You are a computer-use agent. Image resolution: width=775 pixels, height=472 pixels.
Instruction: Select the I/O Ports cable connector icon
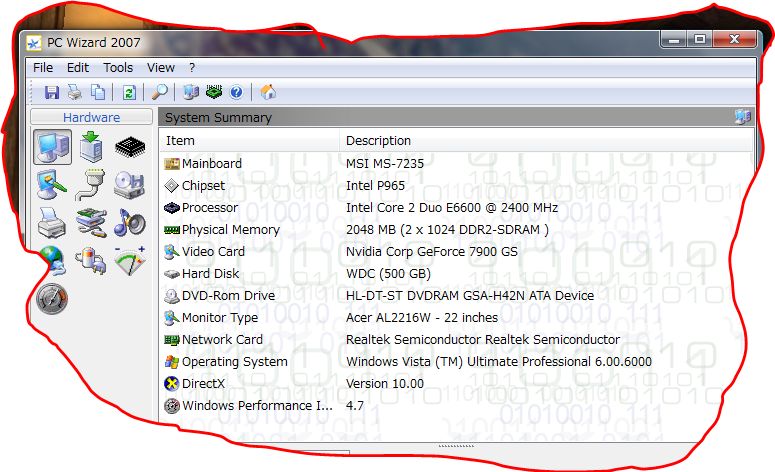click(91, 185)
